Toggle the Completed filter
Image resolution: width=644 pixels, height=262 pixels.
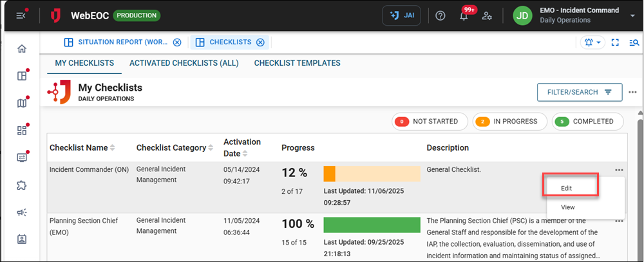coord(588,121)
